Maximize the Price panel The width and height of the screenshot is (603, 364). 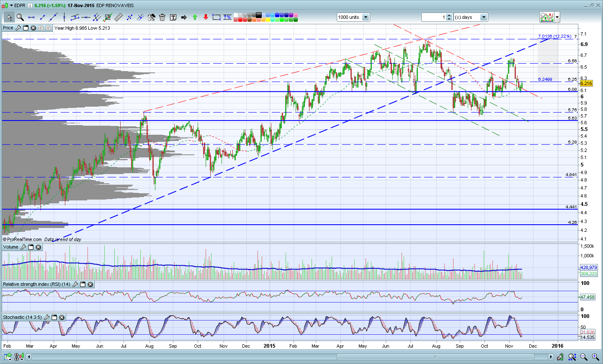pyautogui.click(x=26, y=28)
